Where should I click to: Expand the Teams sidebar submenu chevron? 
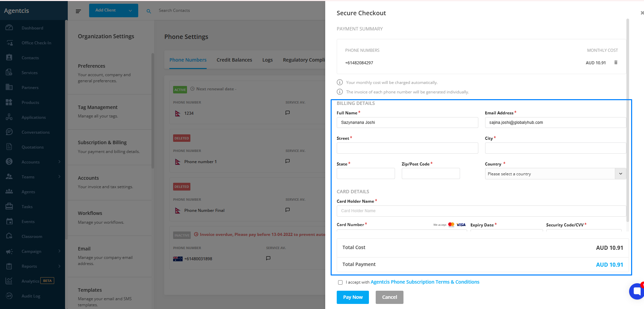(59, 177)
